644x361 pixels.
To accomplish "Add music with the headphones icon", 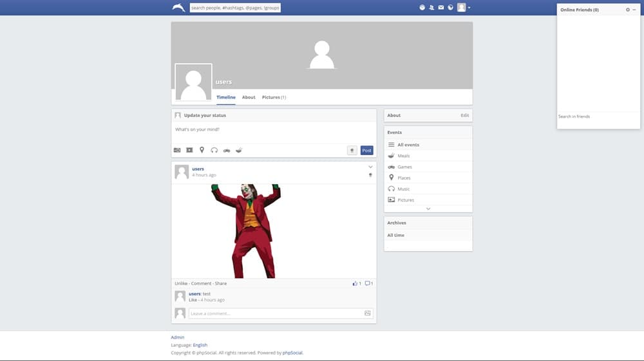I will (x=214, y=150).
